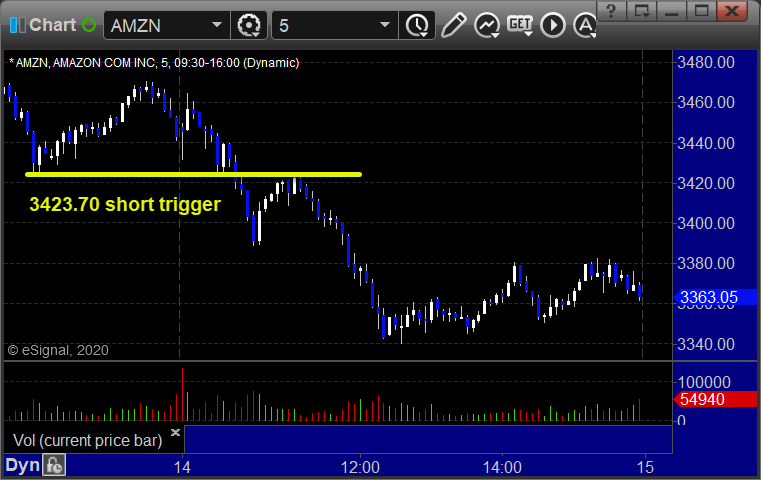Image resolution: width=761 pixels, height=480 pixels.
Task: Click the 3363.05 current price marker
Action: [715, 297]
